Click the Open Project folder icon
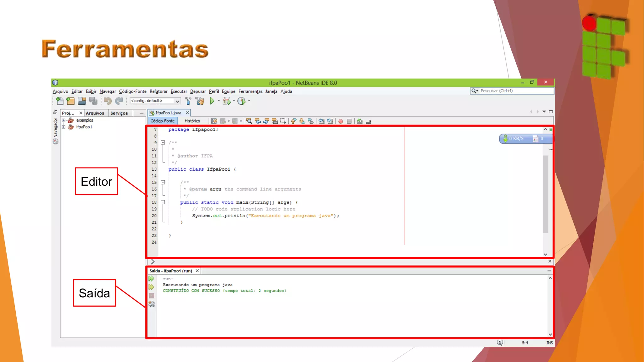 point(82,101)
